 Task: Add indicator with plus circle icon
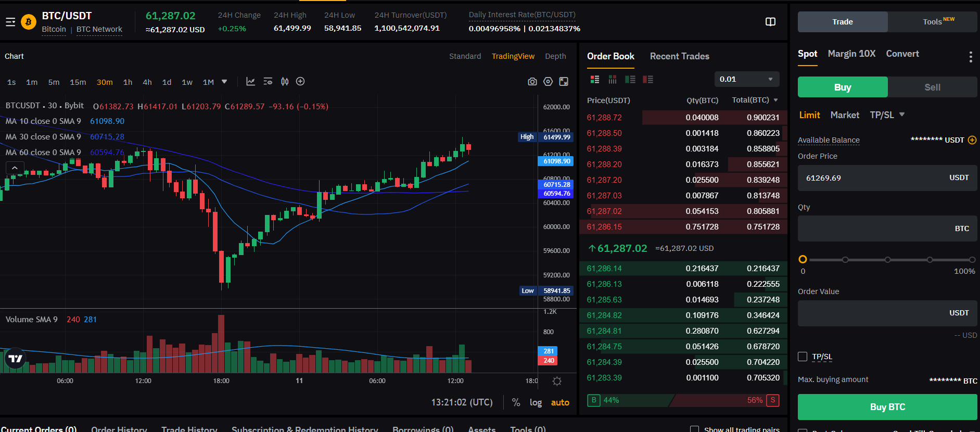point(300,81)
